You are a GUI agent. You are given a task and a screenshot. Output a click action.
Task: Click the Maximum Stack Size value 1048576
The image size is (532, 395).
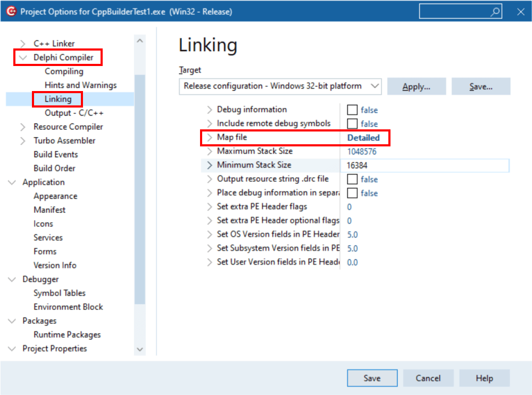pyautogui.click(x=362, y=152)
